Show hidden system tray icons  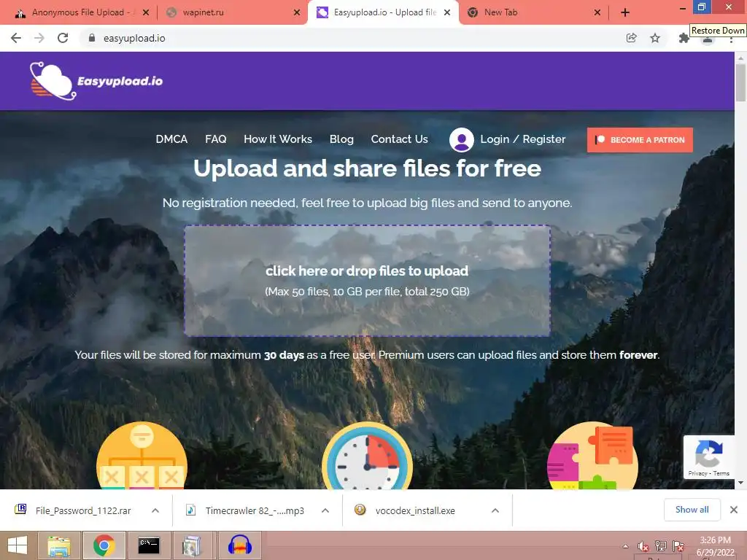(625, 546)
